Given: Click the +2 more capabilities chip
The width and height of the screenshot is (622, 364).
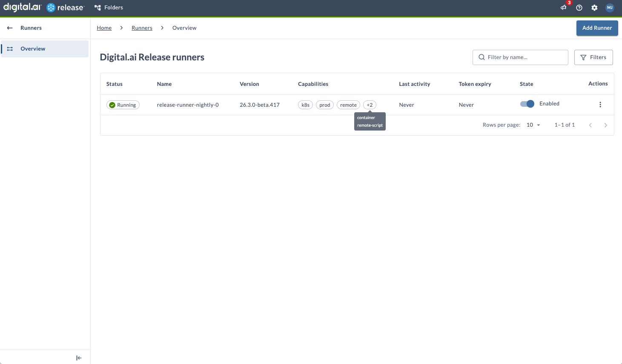Looking at the screenshot, I should coord(370,105).
